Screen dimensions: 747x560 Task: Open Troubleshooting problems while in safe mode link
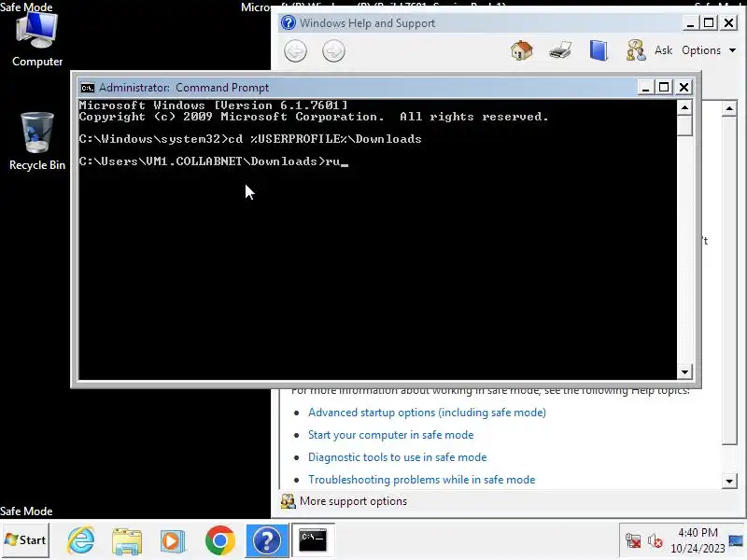[x=422, y=480]
